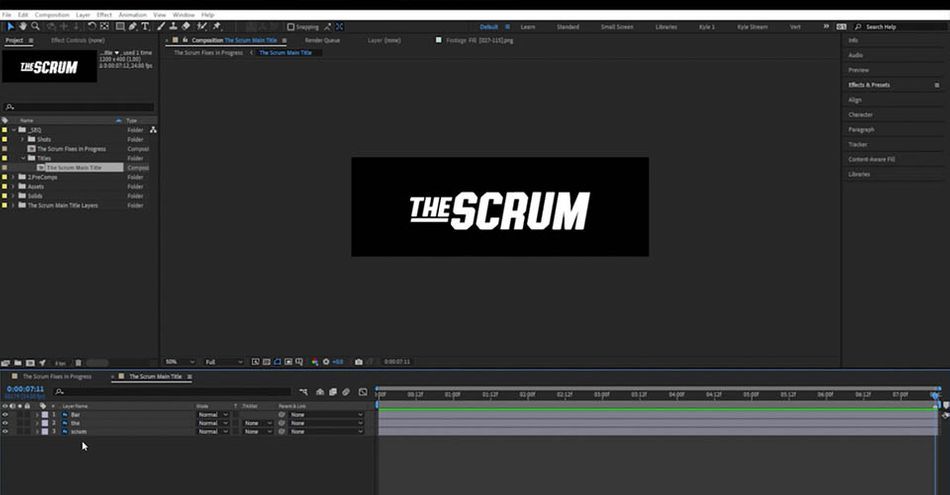Viewport: 950px width, 495px height.
Task: Collapse the _SEQ folder in Project panel
Action: (13, 130)
